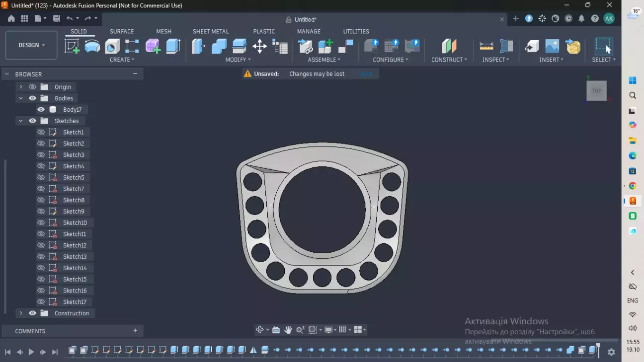Toggle visibility of Body17
Viewport: 644px width, 362px height.
41,110
